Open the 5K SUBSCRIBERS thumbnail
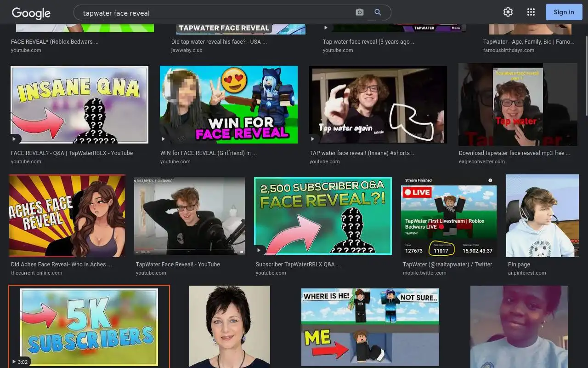This screenshot has height=368, width=588. (x=89, y=327)
